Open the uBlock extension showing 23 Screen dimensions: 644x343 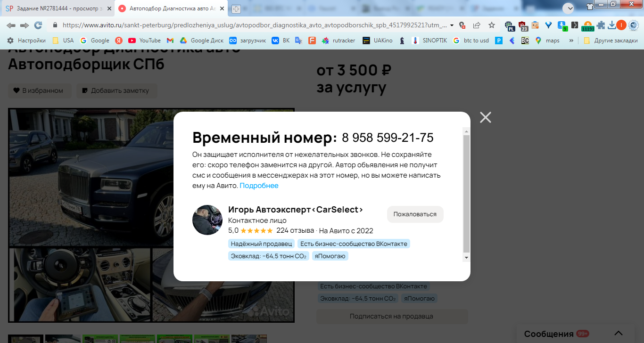click(x=523, y=26)
